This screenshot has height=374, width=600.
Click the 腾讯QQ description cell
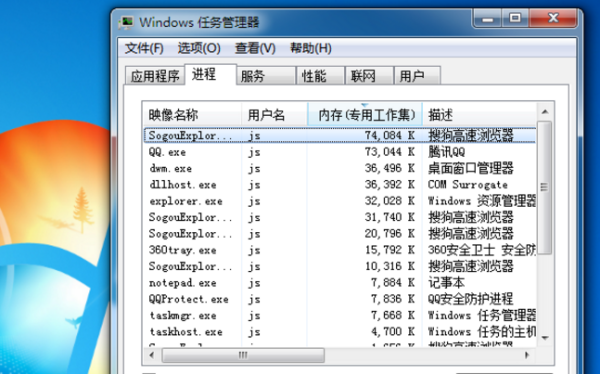[x=446, y=152]
